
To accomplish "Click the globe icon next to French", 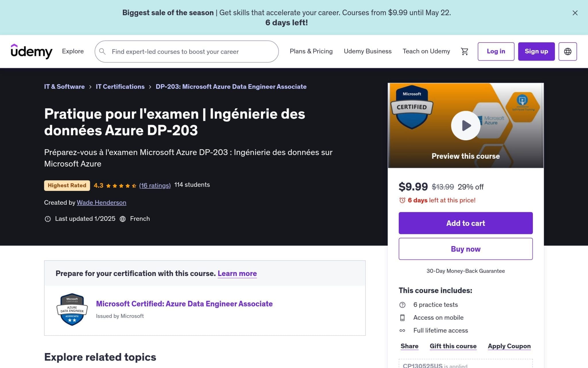I will (123, 219).
